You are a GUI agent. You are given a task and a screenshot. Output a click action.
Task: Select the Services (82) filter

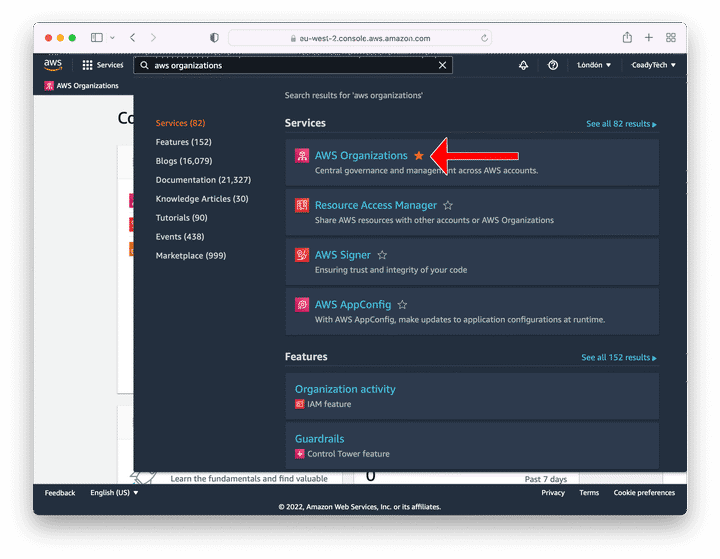pos(180,123)
